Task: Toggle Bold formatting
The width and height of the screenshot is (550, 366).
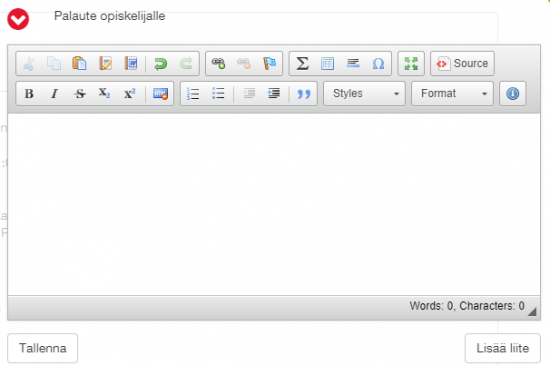Action: tap(29, 94)
